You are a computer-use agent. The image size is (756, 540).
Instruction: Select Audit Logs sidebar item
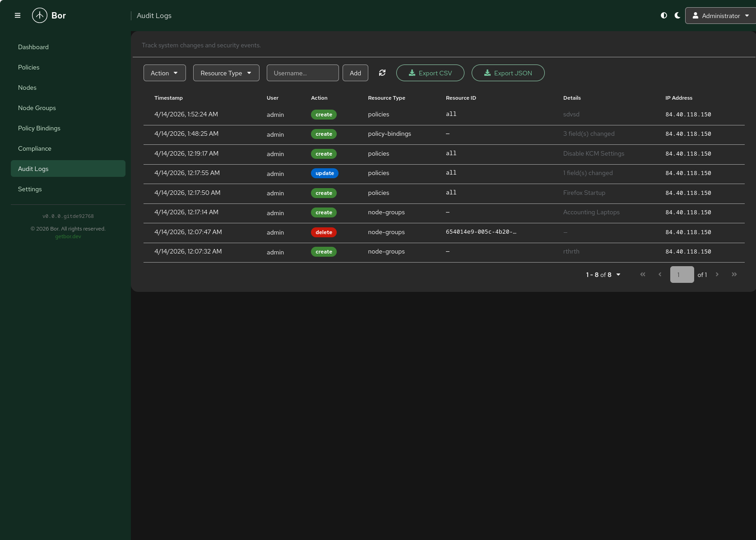[68, 169]
